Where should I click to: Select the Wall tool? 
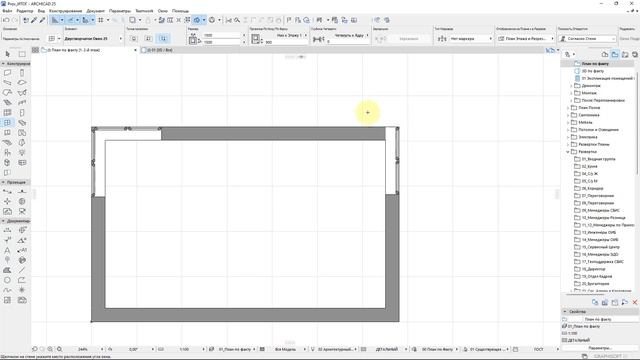click(x=7, y=73)
